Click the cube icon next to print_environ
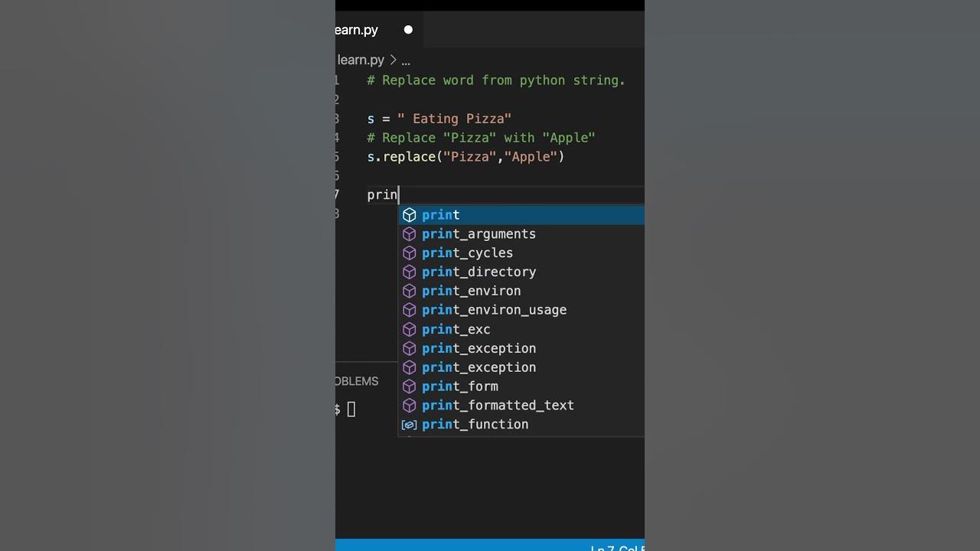This screenshot has height=551, width=980. coord(410,292)
